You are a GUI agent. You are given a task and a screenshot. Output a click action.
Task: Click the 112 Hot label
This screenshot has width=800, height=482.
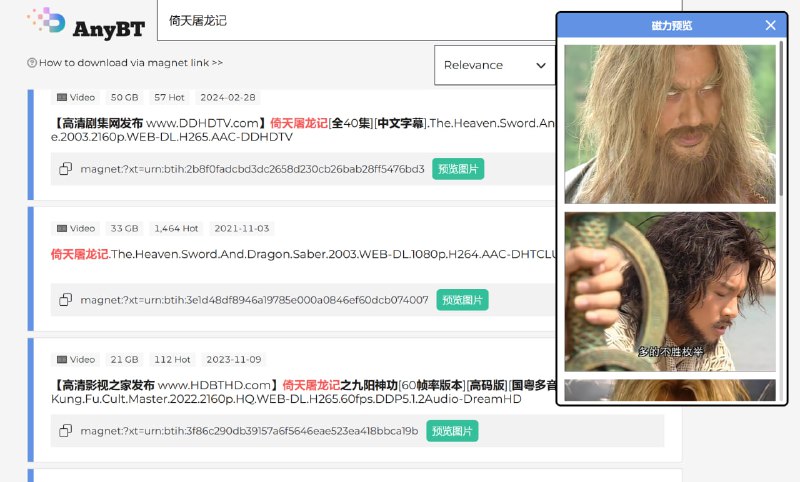(172, 360)
